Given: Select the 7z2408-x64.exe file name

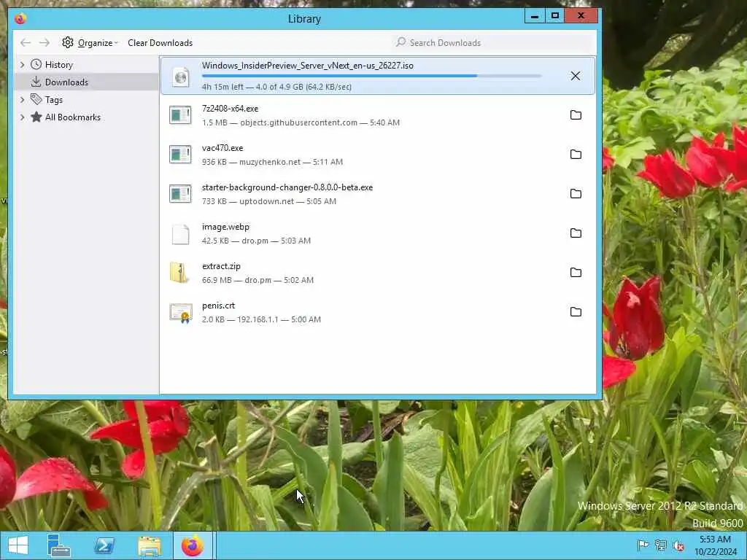Looking at the screenshot, I should (230, 109).
